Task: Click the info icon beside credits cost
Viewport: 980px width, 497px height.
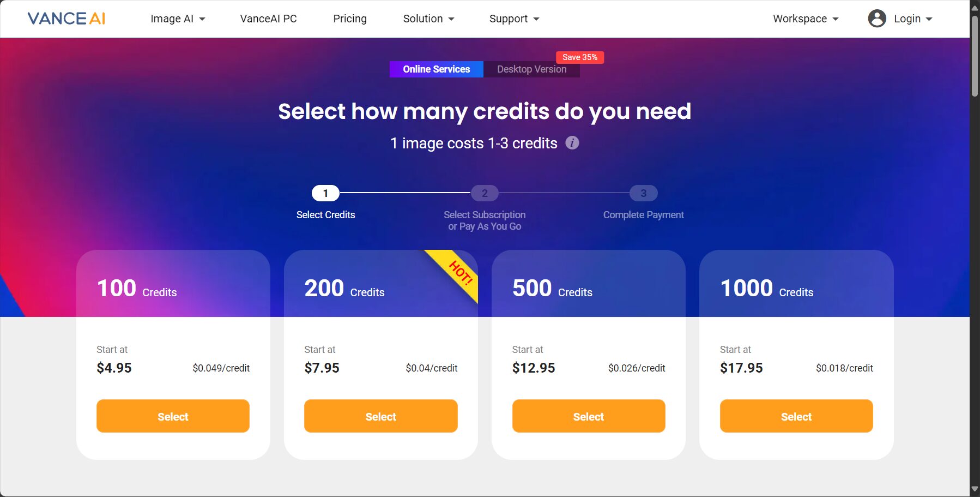Action: [572, 143]
